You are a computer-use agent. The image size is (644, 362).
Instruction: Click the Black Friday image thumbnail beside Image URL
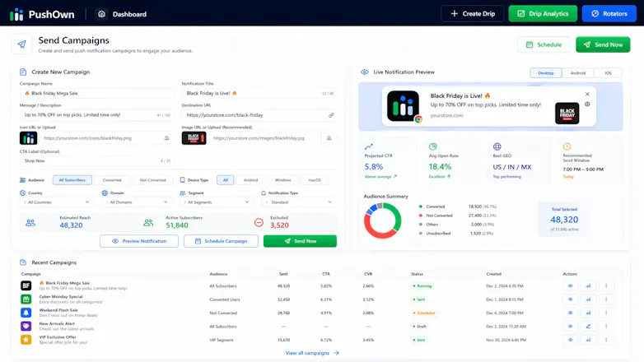click(x=194, y=138)
